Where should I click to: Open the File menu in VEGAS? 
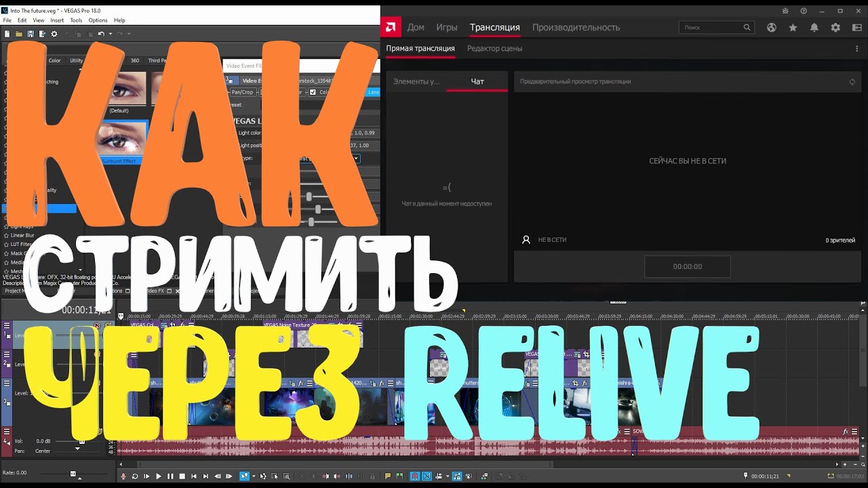pos(7,20)
